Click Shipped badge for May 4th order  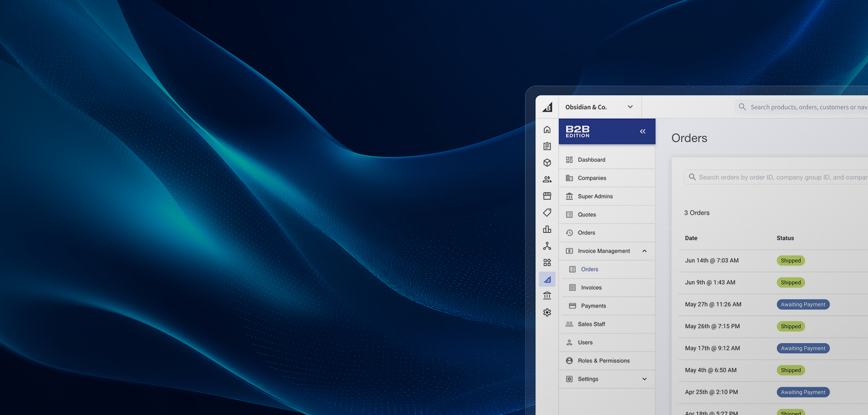click(x=791, y=370)
